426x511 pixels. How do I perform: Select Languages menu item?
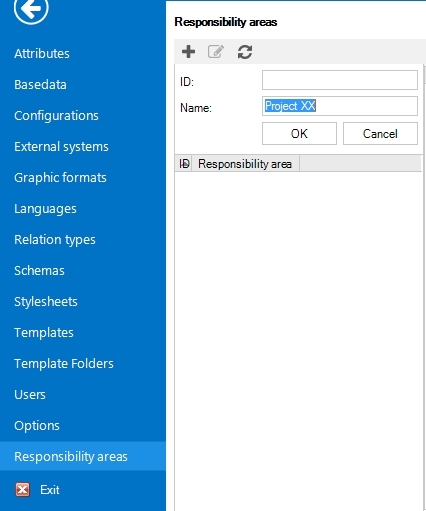point(45,209)
